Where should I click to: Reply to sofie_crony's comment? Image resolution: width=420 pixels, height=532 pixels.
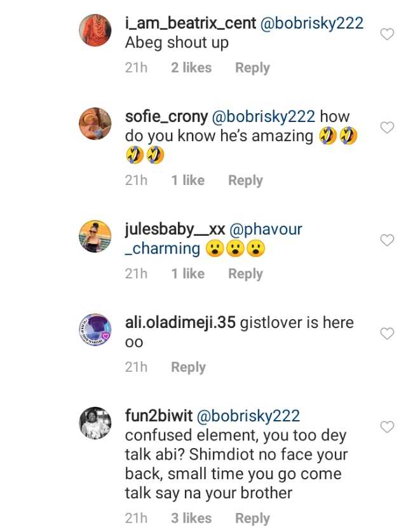pos(245,181)
